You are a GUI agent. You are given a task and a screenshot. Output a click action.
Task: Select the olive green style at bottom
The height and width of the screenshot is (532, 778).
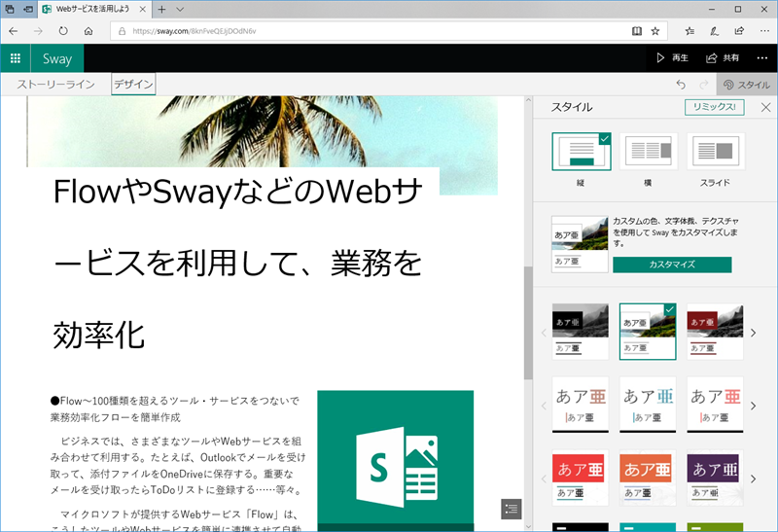click(x=715, y=527)
